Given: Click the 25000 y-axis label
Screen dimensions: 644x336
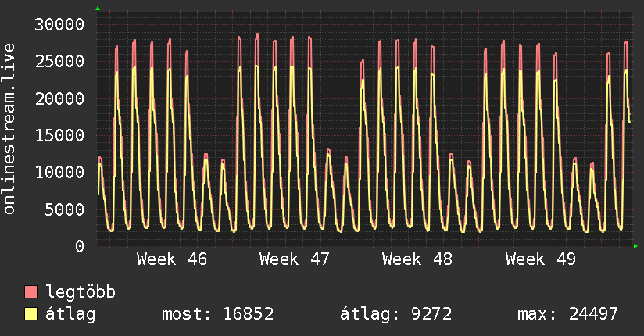Looking at the screenshot, I should pos(60,61).
